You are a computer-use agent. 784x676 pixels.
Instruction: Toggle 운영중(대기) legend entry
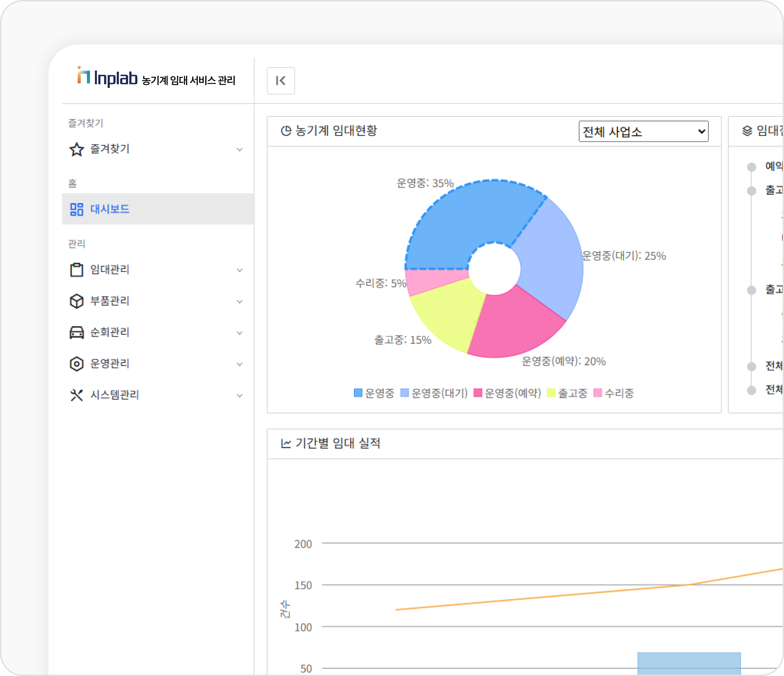434,393
